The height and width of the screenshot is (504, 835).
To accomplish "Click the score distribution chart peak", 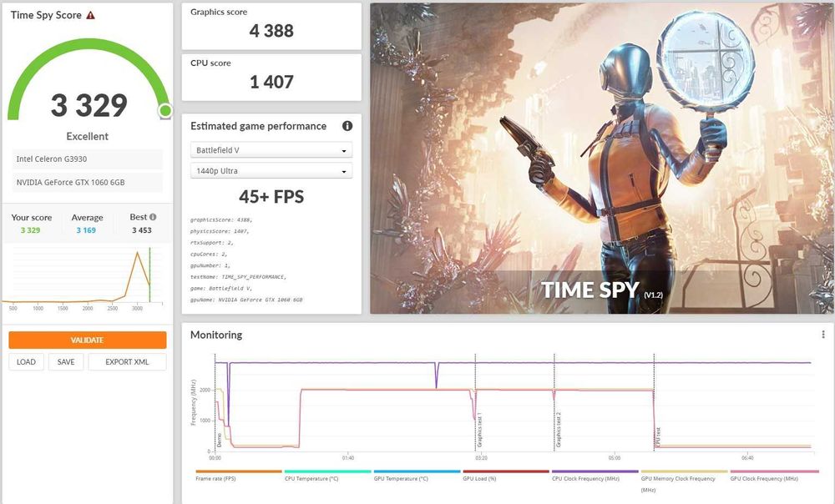I will pos(138,253).
